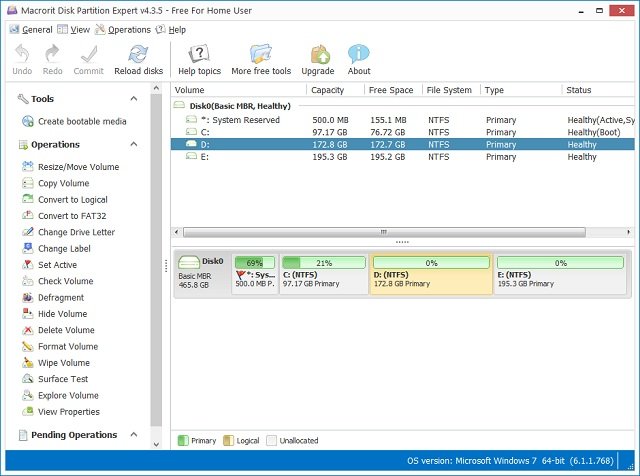Screen dimensions: 640x476
Task: Start a Surface Test
Action: [x=55, y=379]
